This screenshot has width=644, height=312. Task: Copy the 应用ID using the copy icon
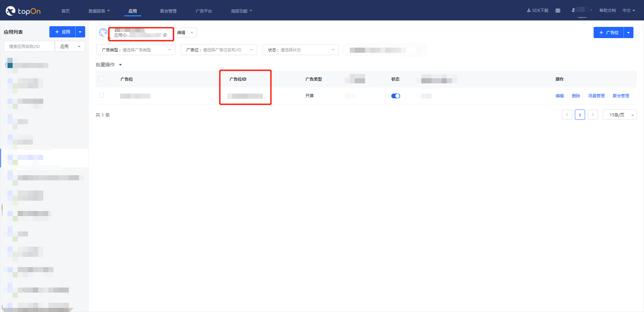pos(164,35)
